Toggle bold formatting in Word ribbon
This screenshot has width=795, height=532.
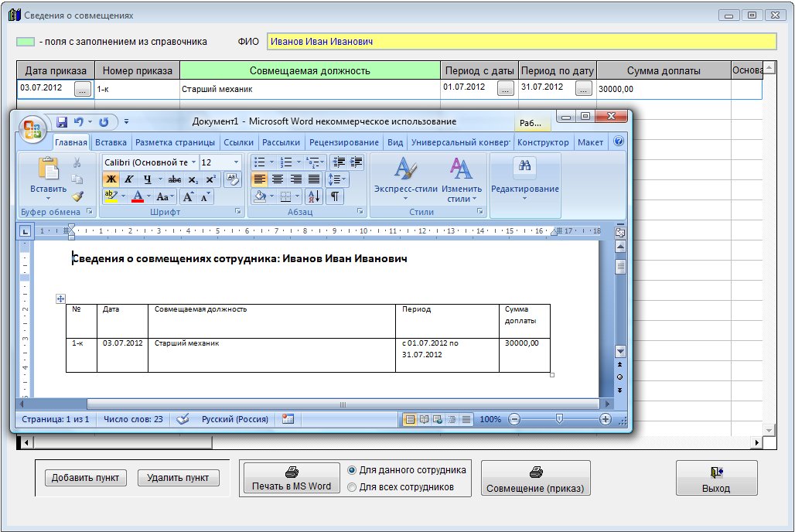111,179
